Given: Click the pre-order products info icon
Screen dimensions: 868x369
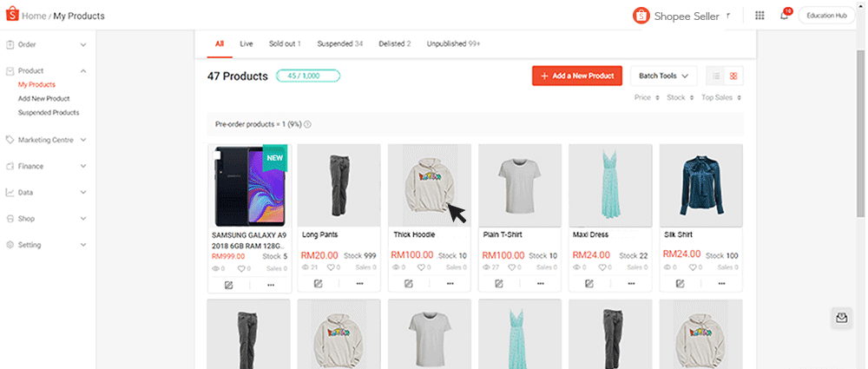Looking at the screenshot, I should coord(308,124).
